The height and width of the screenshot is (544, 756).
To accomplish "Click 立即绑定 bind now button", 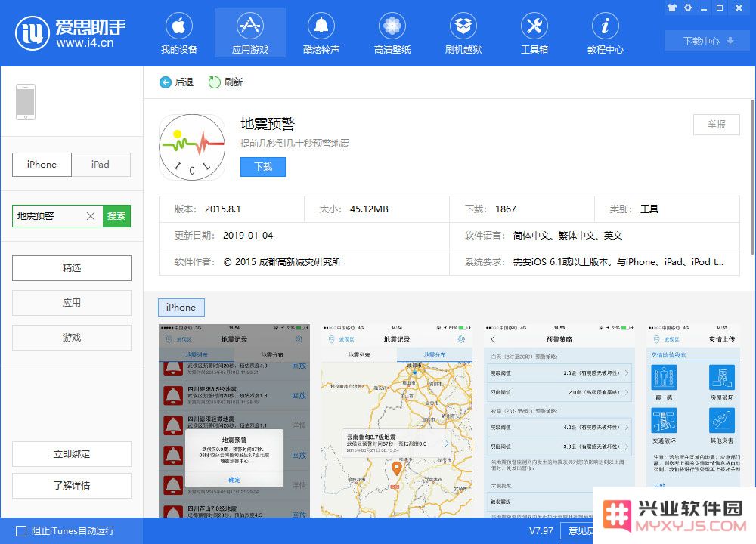I will pyautogui.click(x=72, y=454).
